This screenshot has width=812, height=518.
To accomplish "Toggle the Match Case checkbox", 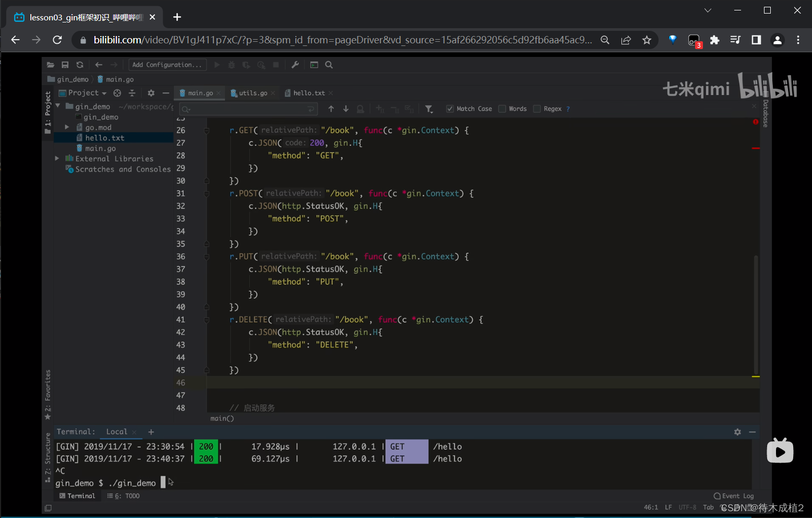I will tap(450, 109).
